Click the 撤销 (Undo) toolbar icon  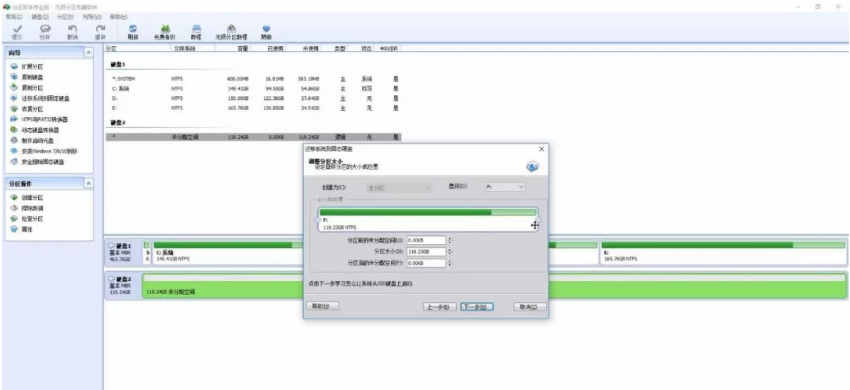tap(72, 31)
